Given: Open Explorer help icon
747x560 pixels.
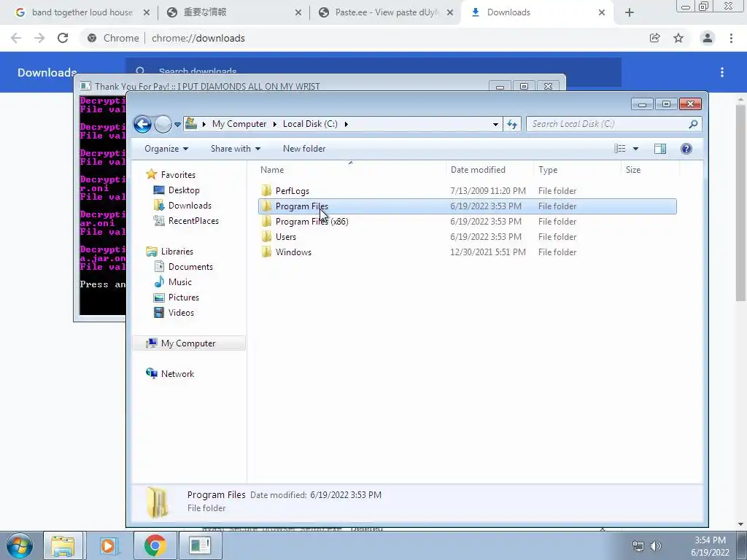Looking at the screenshot, I should (x=686, y=149).
